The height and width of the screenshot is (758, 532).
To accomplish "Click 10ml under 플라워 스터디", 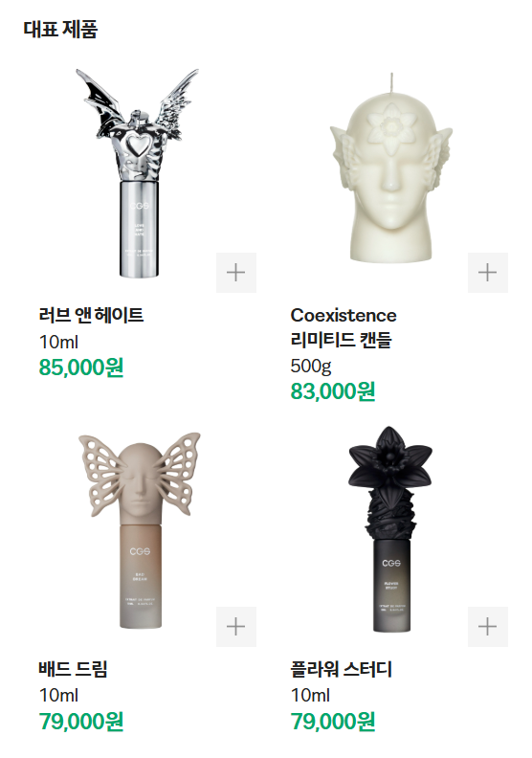I will (310, 695).
